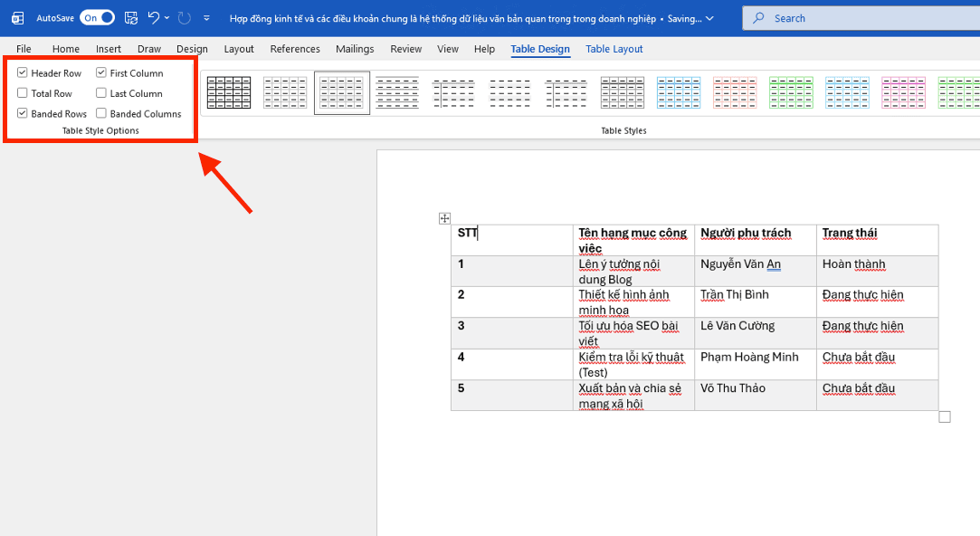Click the table resize handle at bottom-right

945,416
